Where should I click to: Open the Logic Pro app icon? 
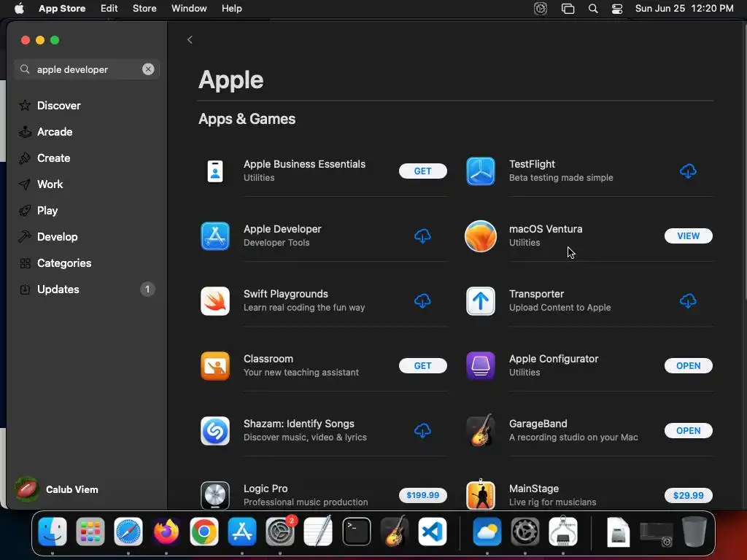215,495
